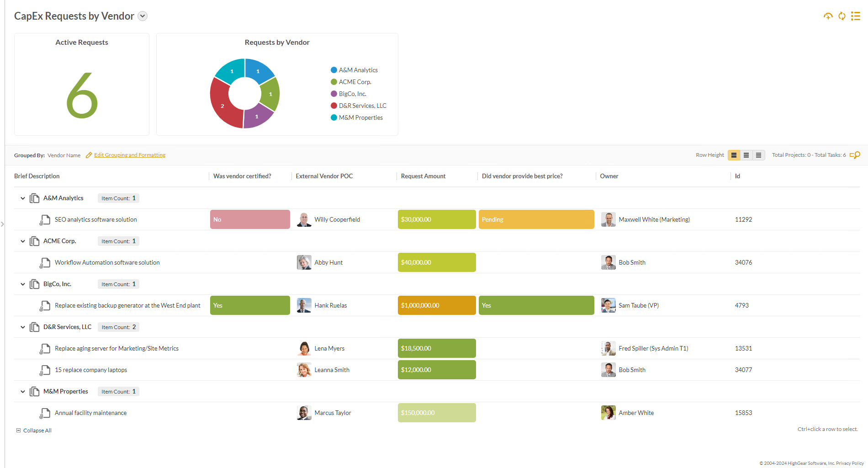The height and width of the screenshot is (468, 868).
Task: Click the search icon next to Total Tasks
Action: point(855,155)
